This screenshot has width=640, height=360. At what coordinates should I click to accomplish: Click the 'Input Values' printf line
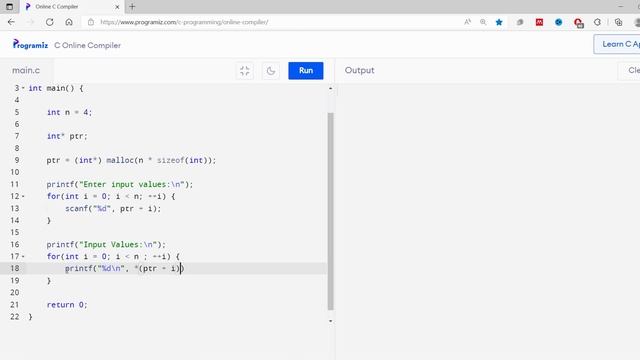(x=106, y=244)
